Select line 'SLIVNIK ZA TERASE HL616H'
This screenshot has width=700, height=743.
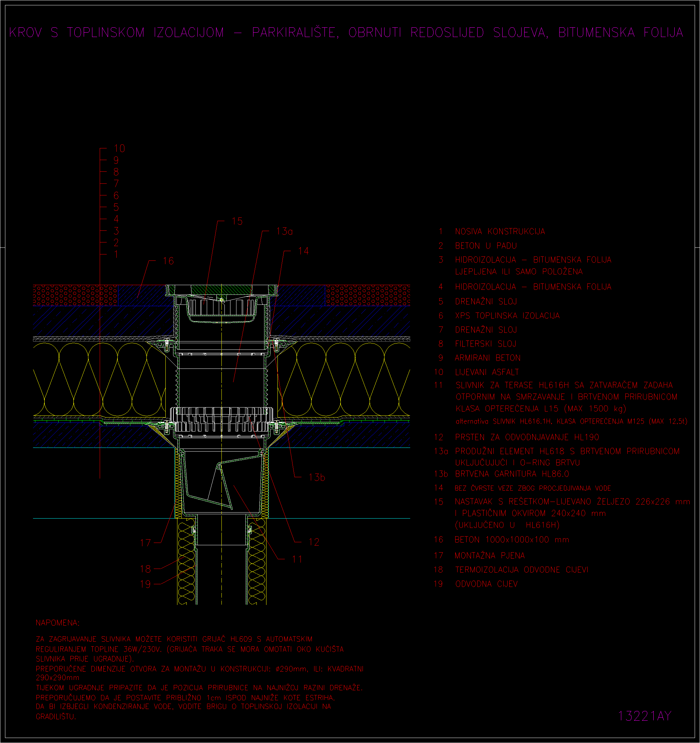pos(564,385)
